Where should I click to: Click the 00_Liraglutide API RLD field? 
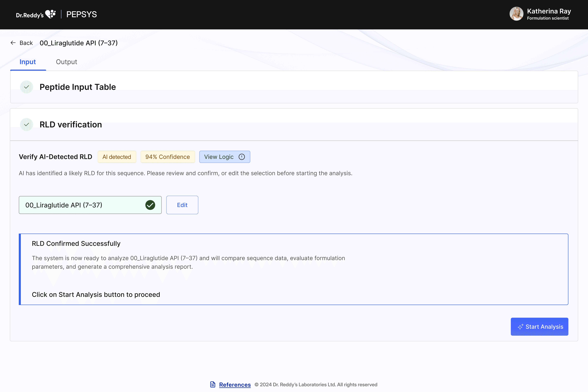tap(82, 205)
